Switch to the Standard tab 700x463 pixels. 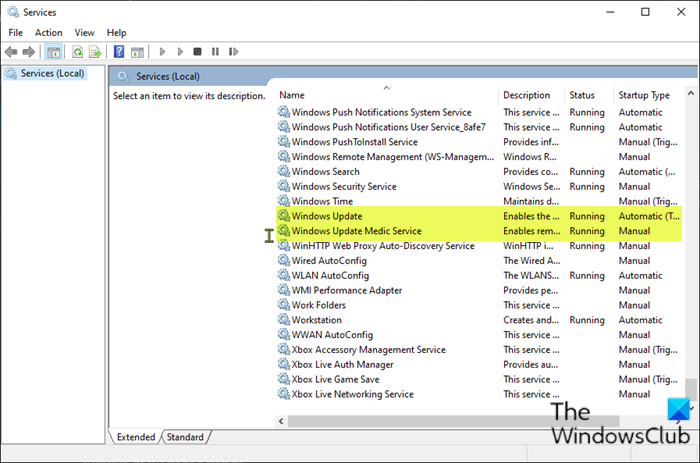(x=185, y=437)
